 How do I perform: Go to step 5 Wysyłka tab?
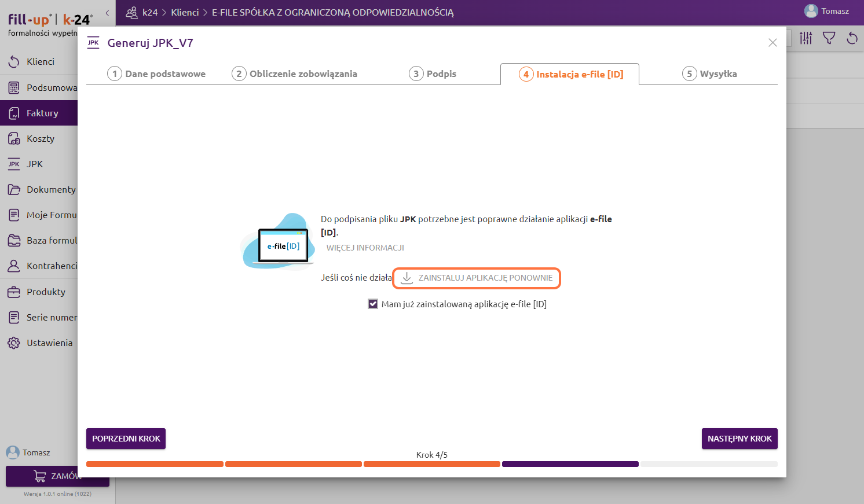(x=709, y=74)
